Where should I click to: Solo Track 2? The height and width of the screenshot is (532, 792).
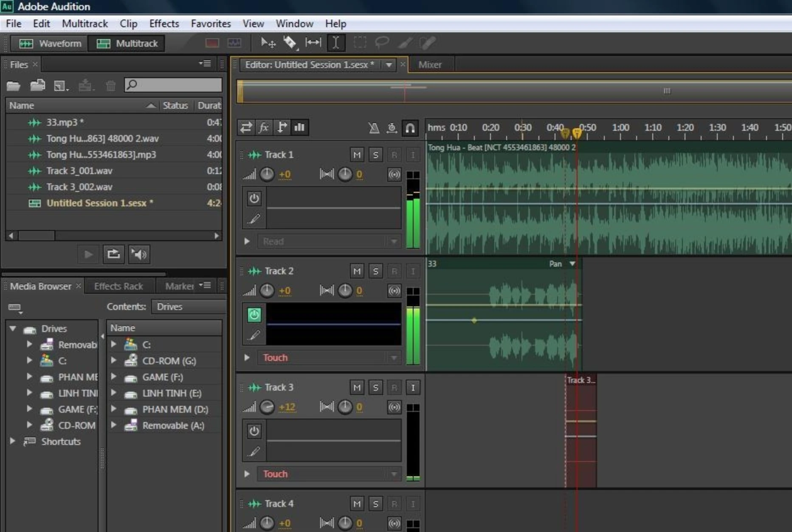point(375,271)
